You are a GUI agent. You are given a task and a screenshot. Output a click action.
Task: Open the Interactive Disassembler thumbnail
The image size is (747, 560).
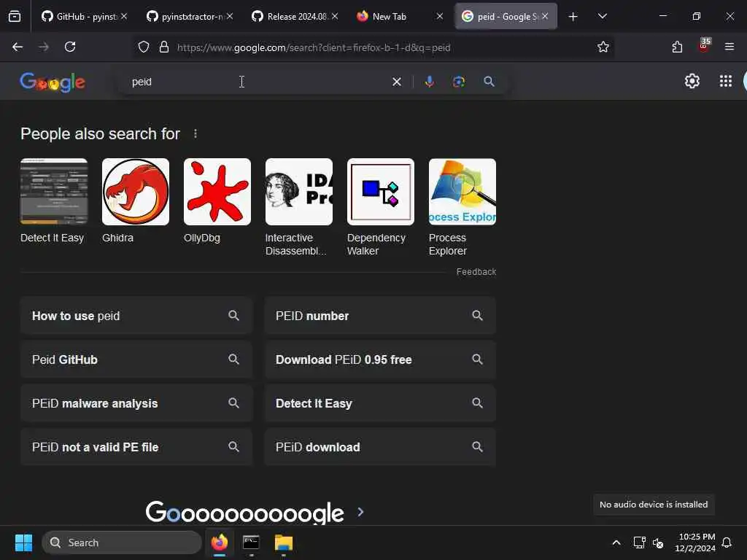(298, 192)
